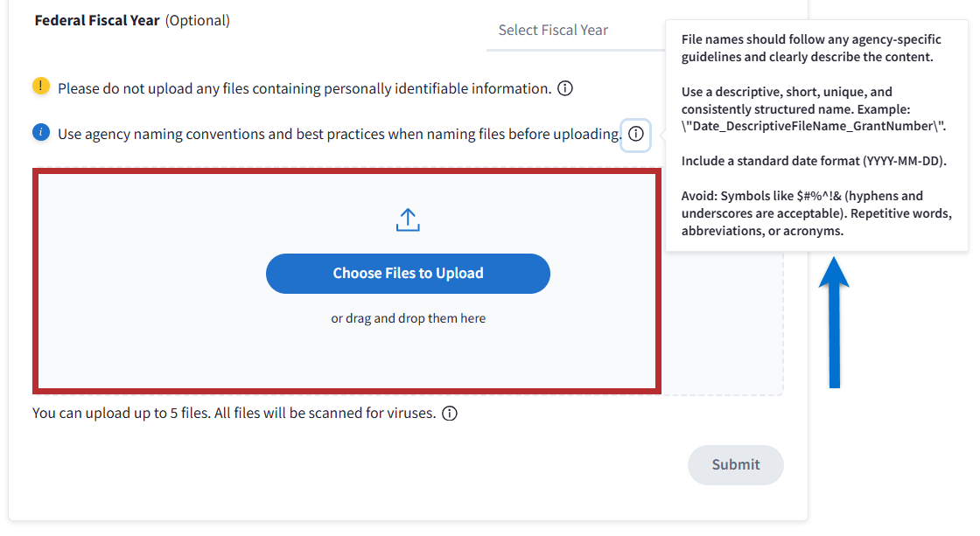This screenshot has height=536, width=980.
Task: Click the '(Optional)' text beside Fiscal Year
Action: [198, 20]
